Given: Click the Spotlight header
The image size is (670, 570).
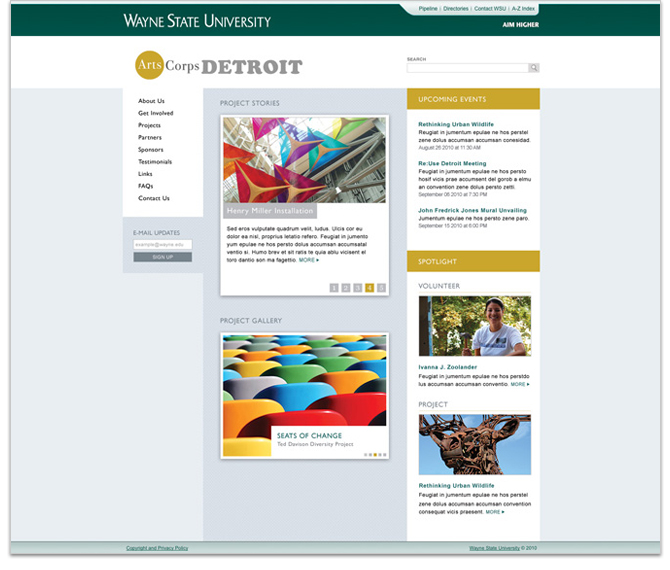Looking at the screenshot, I should [x=473, y=261].
